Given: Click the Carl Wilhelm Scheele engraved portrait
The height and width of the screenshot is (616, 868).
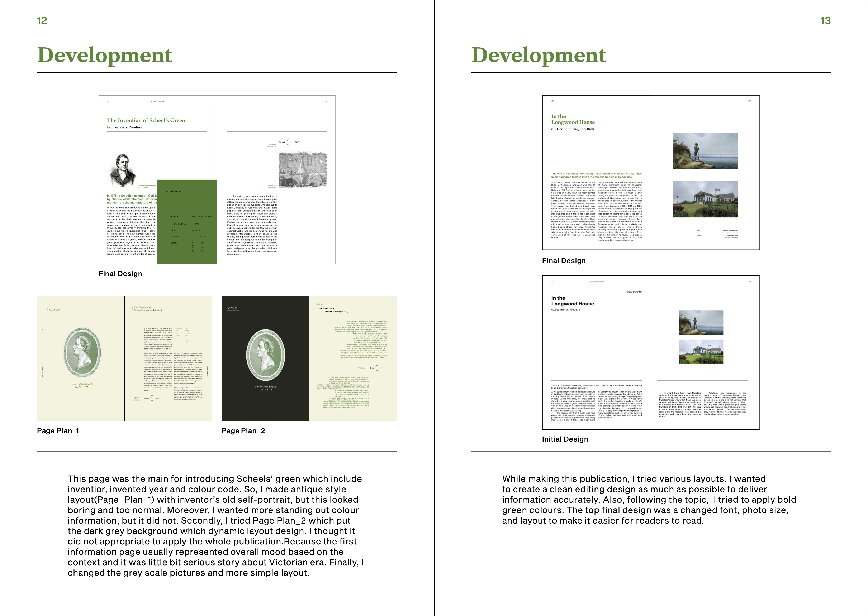Looking at the screenshot, I should click(x=123, y=170).
